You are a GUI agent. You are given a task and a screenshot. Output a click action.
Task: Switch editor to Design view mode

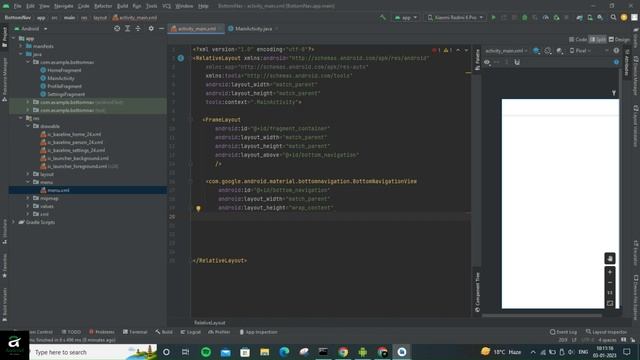(x=619, y=39)
